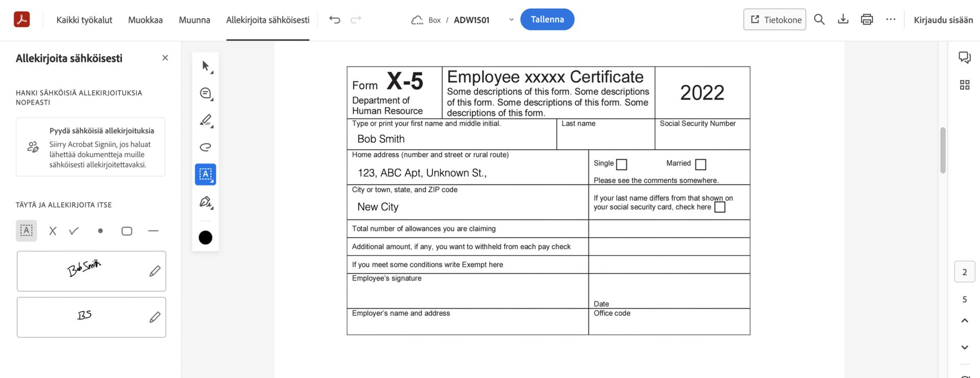
Task: Click the current page number 2 box
Action: (965, 272)
